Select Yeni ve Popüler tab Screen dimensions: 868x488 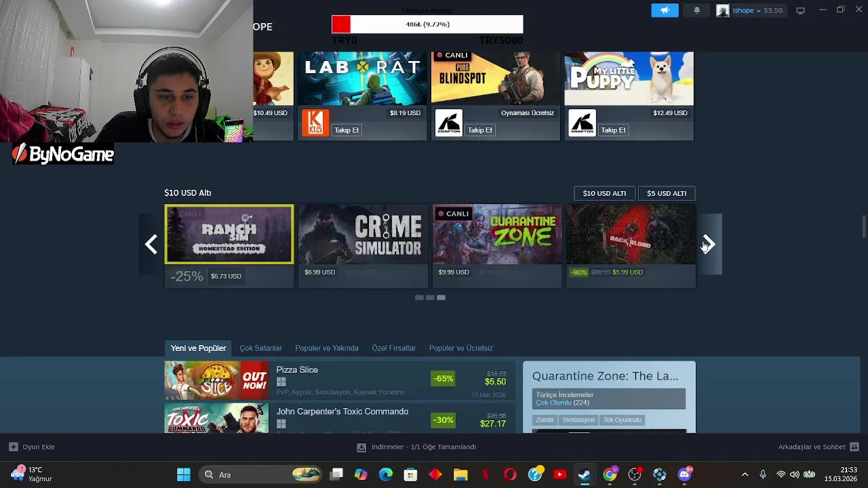click(198, 348)
